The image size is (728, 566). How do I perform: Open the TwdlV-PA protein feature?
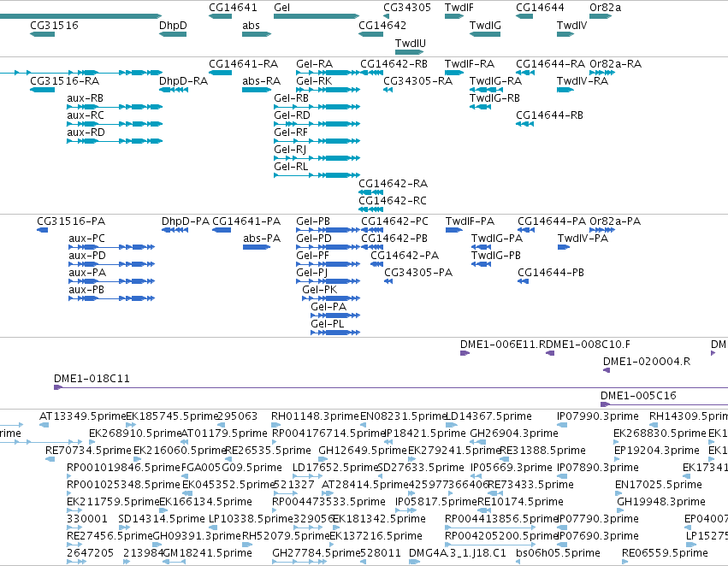[x=564, y=247]
